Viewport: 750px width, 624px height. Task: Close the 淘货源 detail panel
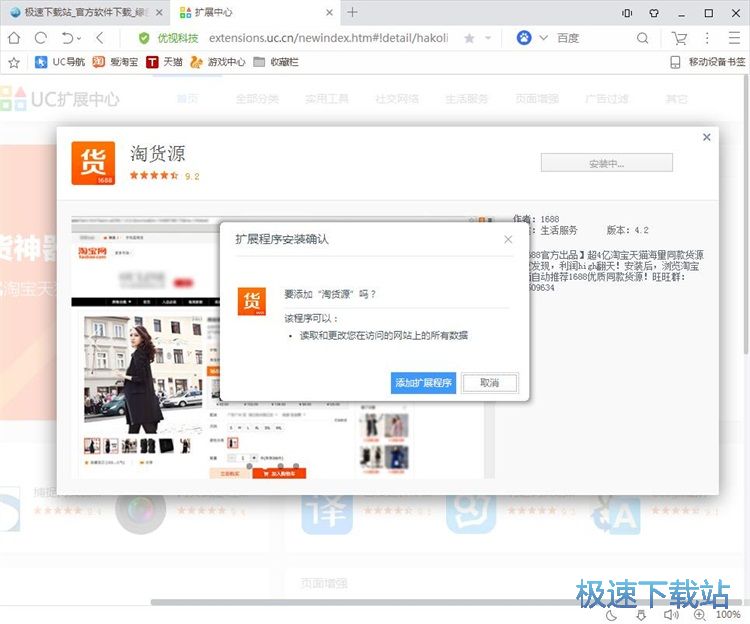point(706,137)
